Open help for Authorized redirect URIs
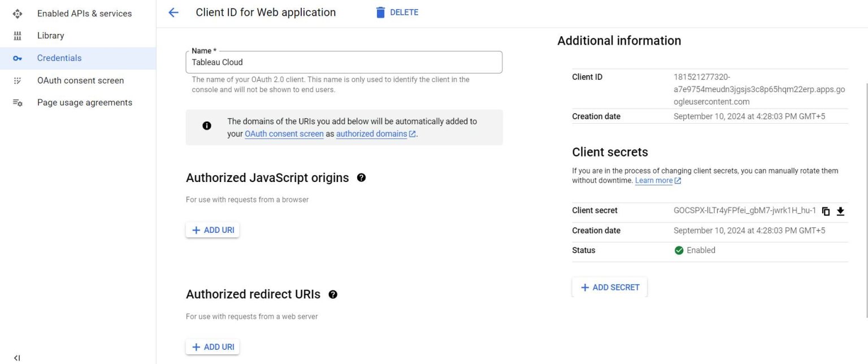This screenshot has height=364, width=868. pyautogui.click(x=333, y=294)
